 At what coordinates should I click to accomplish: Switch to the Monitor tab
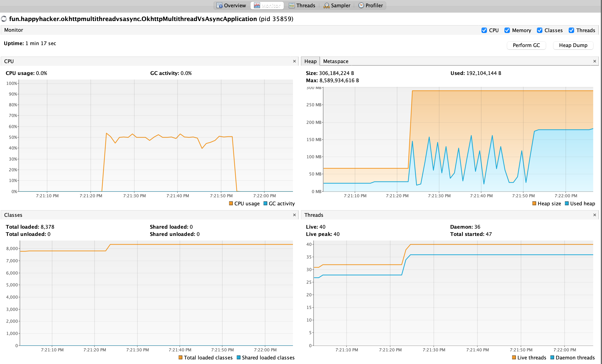click(267, 5)
